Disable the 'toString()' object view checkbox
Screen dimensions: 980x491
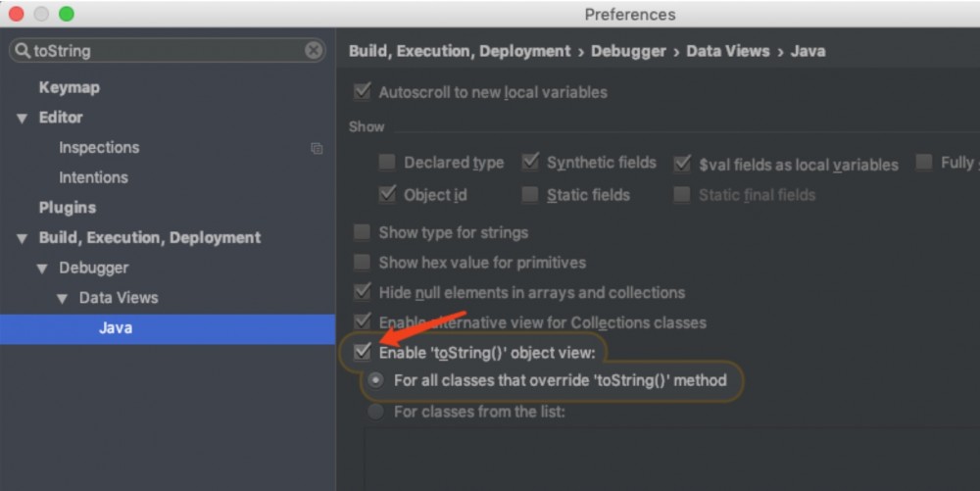tap(363, 352)
